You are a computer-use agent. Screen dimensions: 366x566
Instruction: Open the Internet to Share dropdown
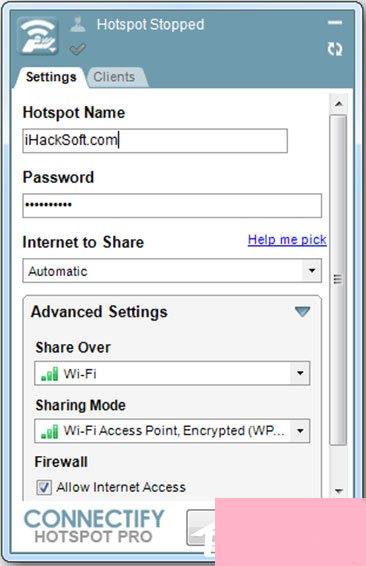click(172, 270)
